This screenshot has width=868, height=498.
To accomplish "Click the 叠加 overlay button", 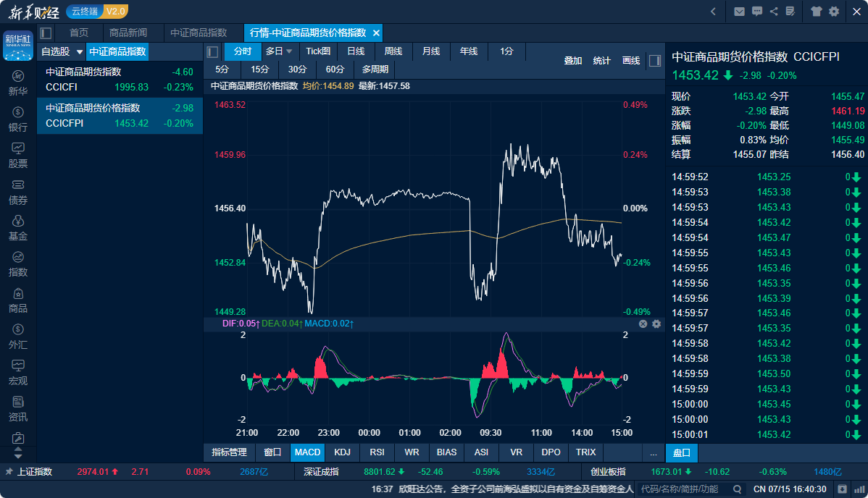I will (573, 61).
